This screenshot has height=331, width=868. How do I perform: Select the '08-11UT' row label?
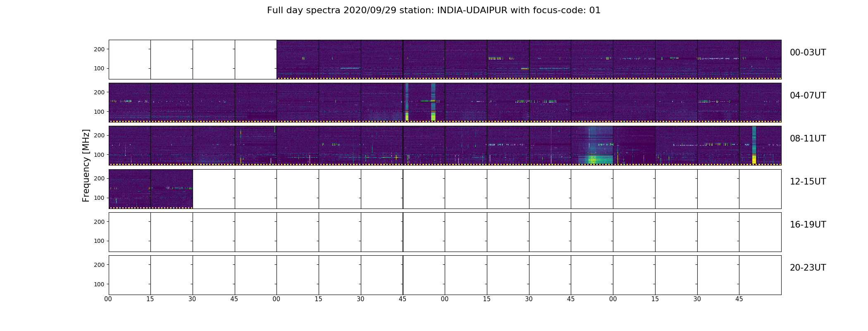808,139
